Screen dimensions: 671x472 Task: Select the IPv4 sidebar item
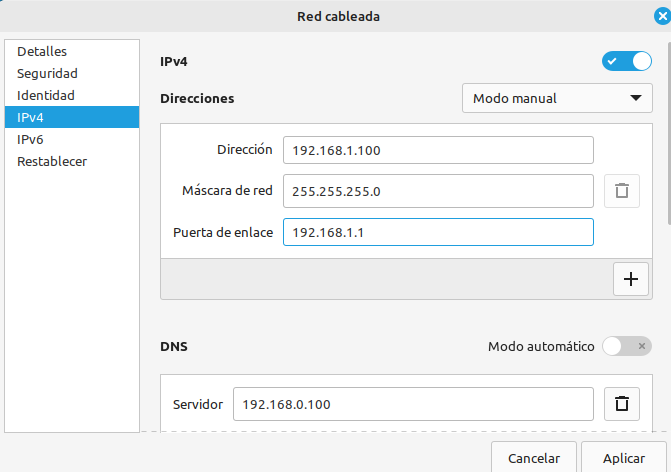[x=72, y=117]
